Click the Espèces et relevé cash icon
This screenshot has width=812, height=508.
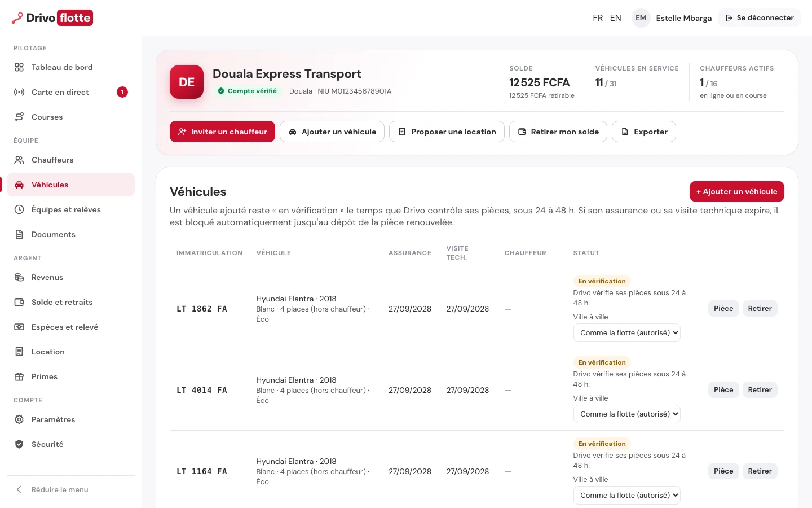pyautogui.click(x=19, y=327)
